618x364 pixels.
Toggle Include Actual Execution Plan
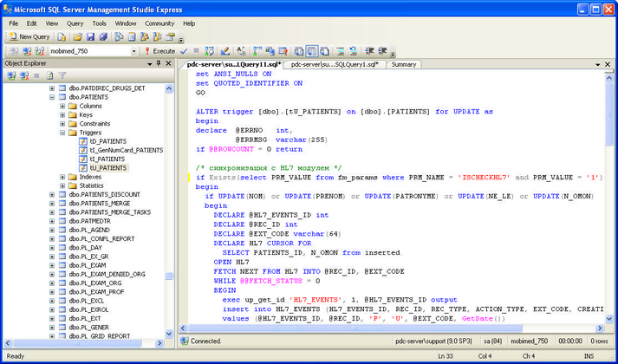coord(257,51)
